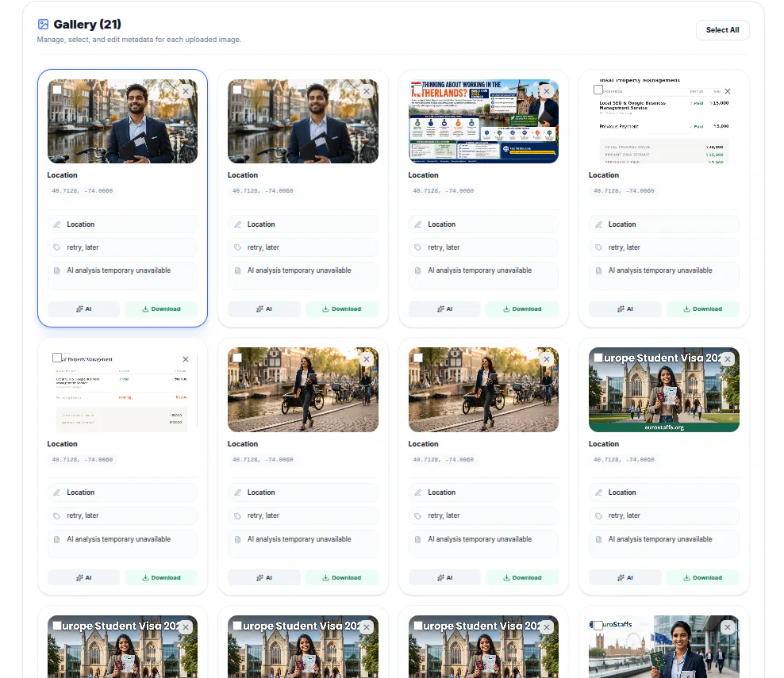Tick checkbox on the Property Management invoice card
This screenshot has width=784, height=678.
coord(57,358)
